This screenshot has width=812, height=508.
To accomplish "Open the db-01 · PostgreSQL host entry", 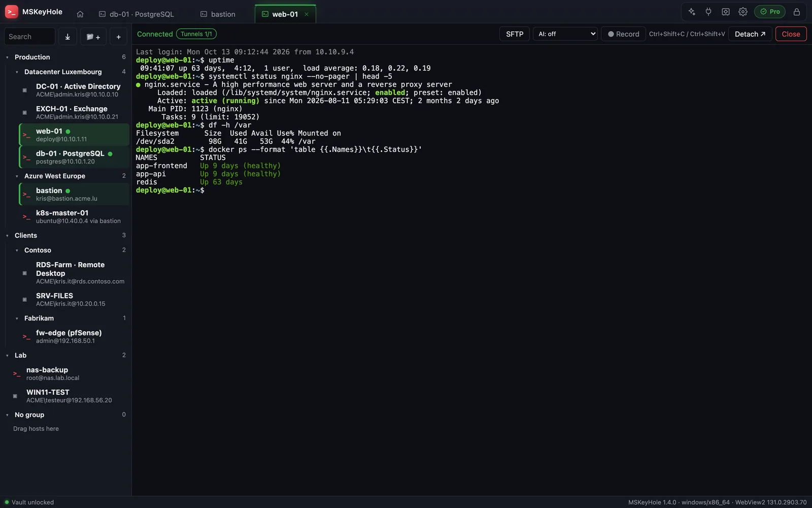I will click(x=74, y=157).
